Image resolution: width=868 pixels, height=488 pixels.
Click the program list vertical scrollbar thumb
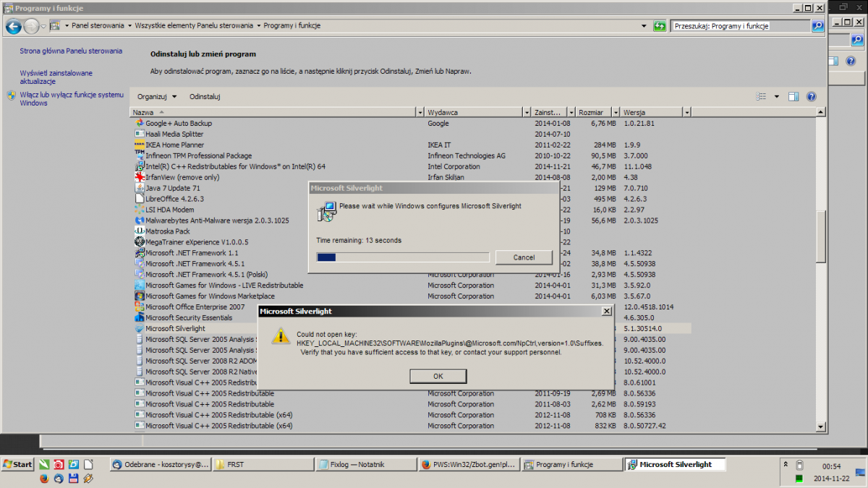[x=820, y=238]
